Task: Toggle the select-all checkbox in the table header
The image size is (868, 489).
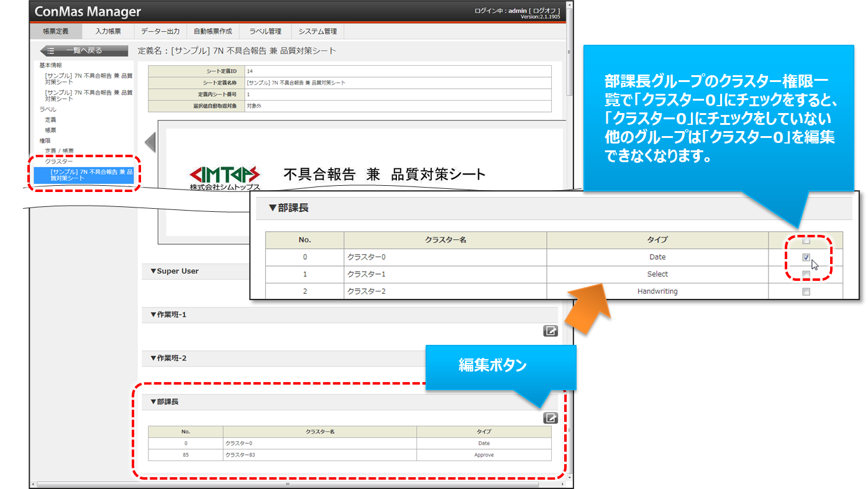Action: tap(806, 241)
